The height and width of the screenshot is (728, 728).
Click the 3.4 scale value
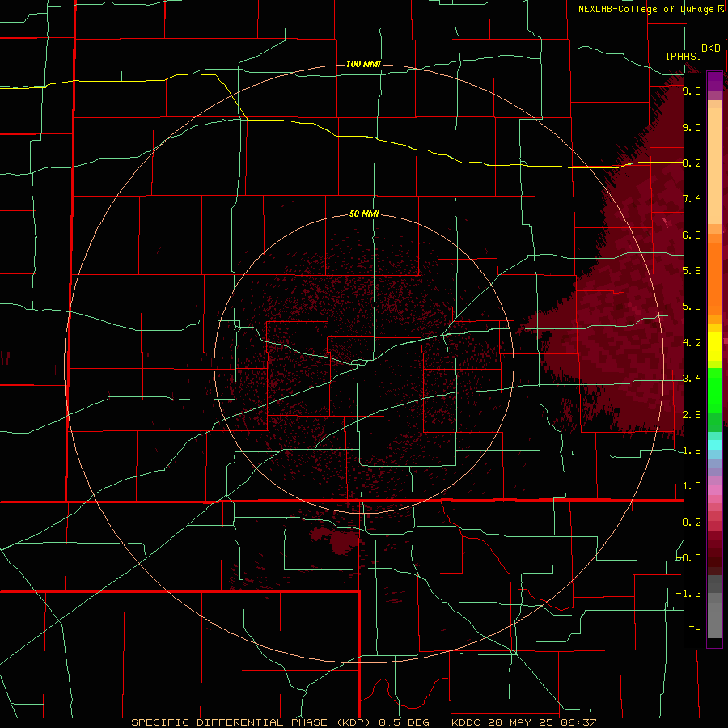[692, 379]
